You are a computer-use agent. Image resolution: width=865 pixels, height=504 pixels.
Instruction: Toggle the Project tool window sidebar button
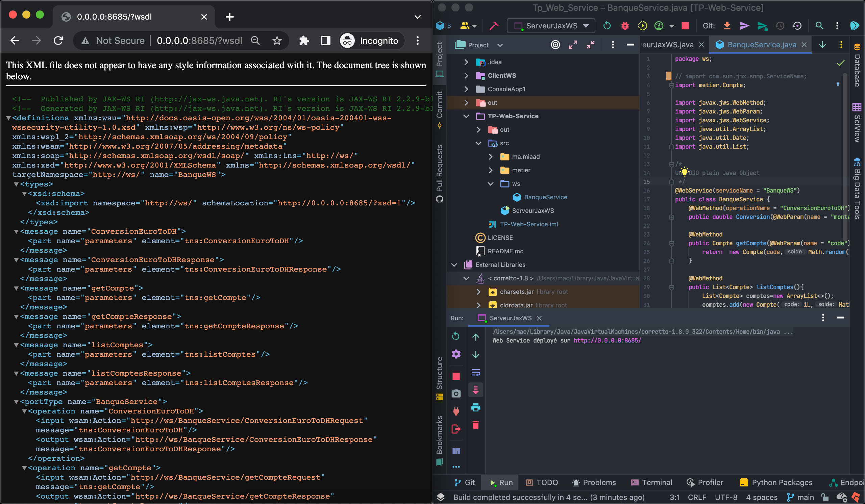[439, 59]
